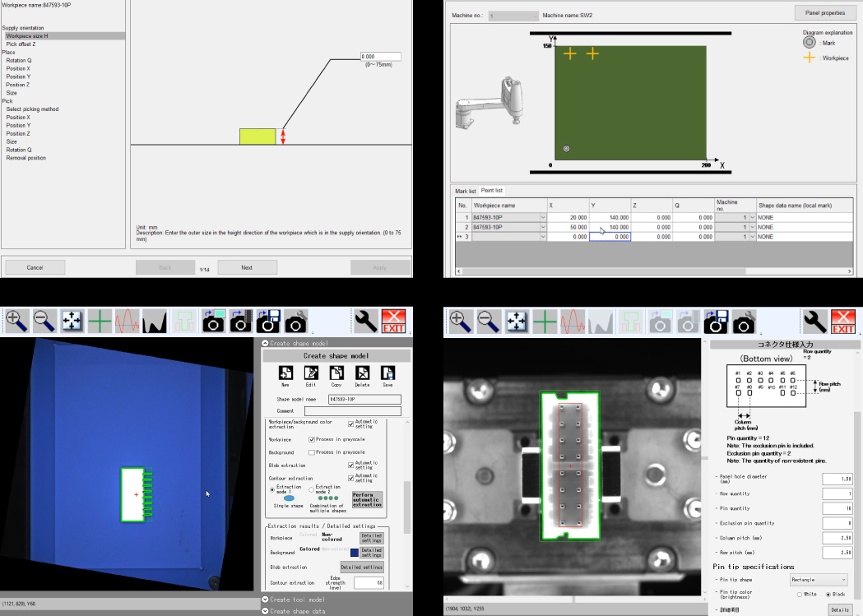This screenshot has width=863, height=616.
Task: Open the Pin tip shape dropdown
Action: [818, 580]
